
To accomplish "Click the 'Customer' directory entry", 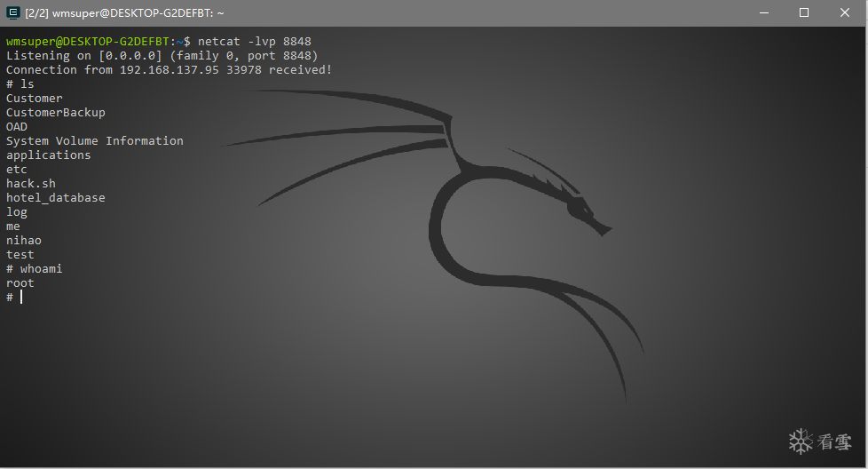I will point(35,99).
